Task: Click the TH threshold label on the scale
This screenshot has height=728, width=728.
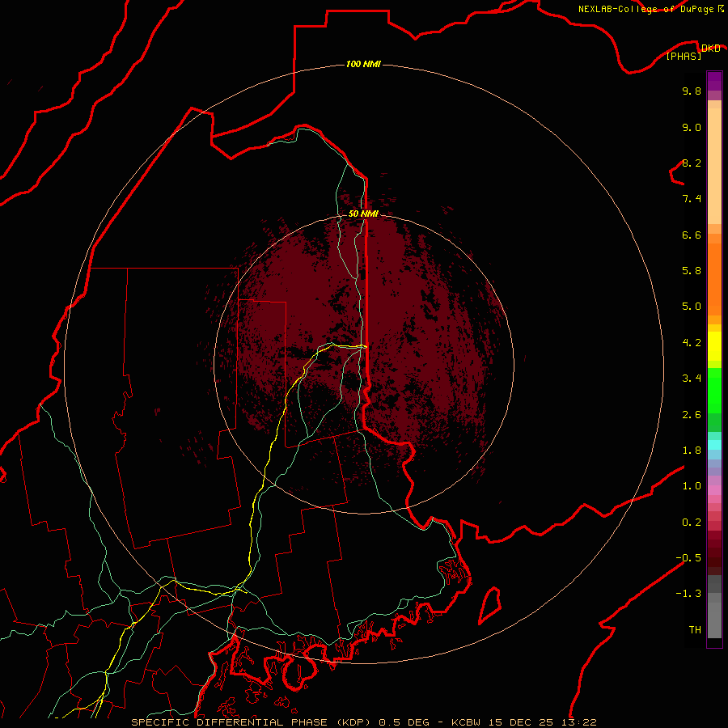Action: coord(695,630)
